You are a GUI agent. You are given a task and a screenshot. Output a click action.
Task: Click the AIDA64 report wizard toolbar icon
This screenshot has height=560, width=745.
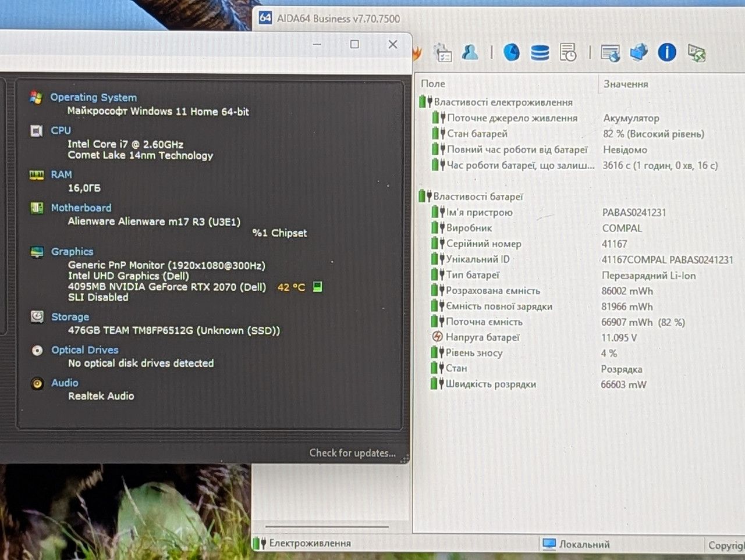click(444, 53)
